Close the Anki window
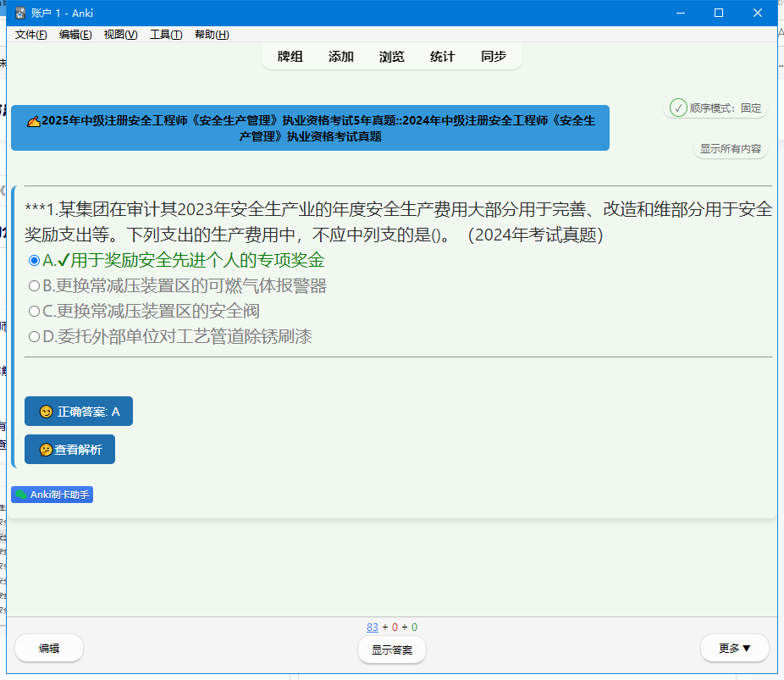Viewport: 784px width, 680px height. (758, 13)
